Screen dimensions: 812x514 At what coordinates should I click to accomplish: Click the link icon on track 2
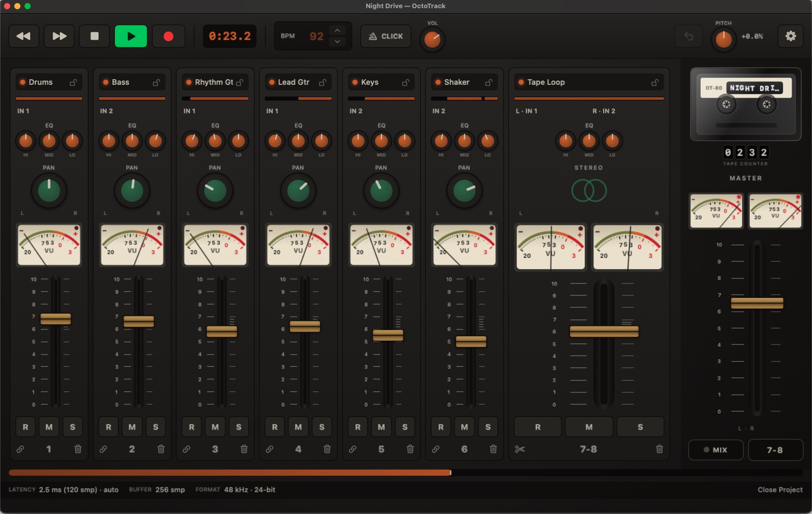click(103, 449)
